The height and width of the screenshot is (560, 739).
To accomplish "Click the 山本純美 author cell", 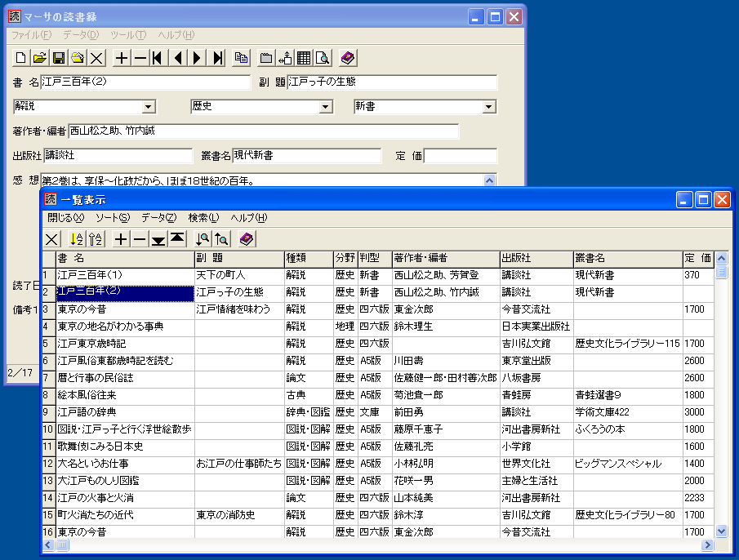I will point(446,498).
